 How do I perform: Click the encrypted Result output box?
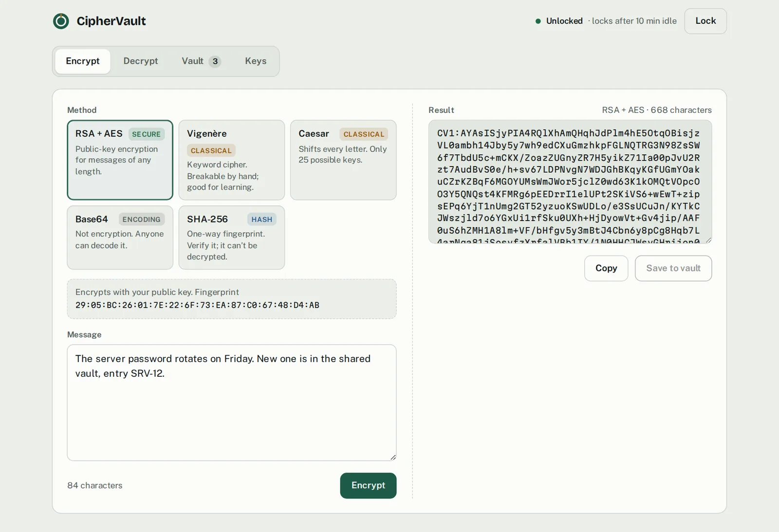click(x=570, y=182)
